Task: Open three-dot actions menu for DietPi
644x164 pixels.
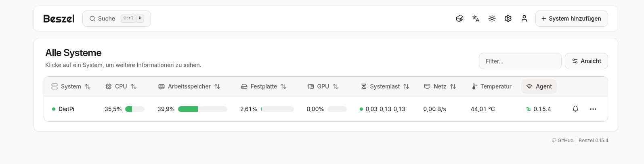Action: click(593, 109)
